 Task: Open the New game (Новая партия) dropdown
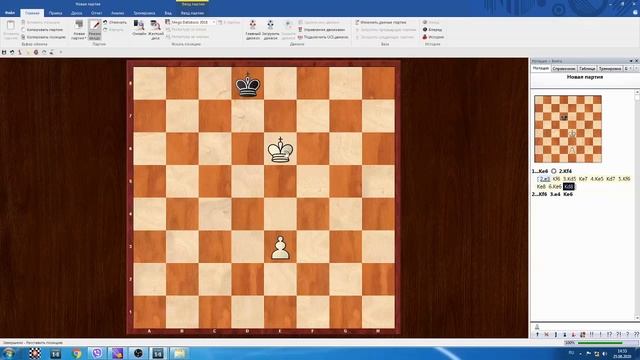(79, 30)
